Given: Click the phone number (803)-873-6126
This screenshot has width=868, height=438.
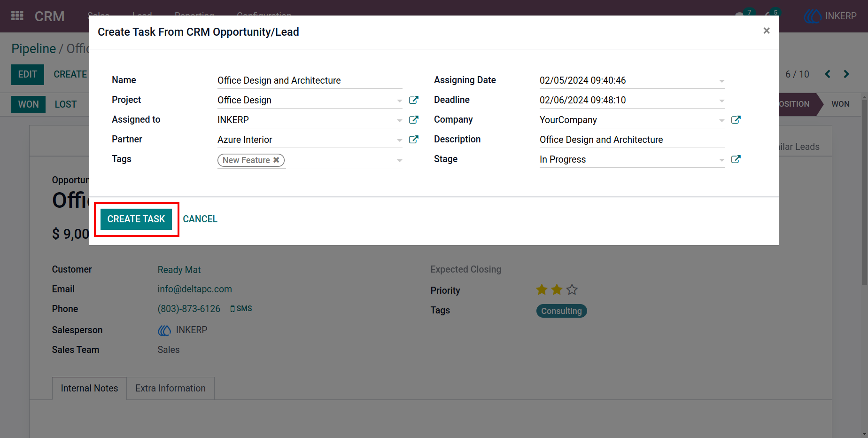Looking at the screenshot, I should [x=189, y=309].
